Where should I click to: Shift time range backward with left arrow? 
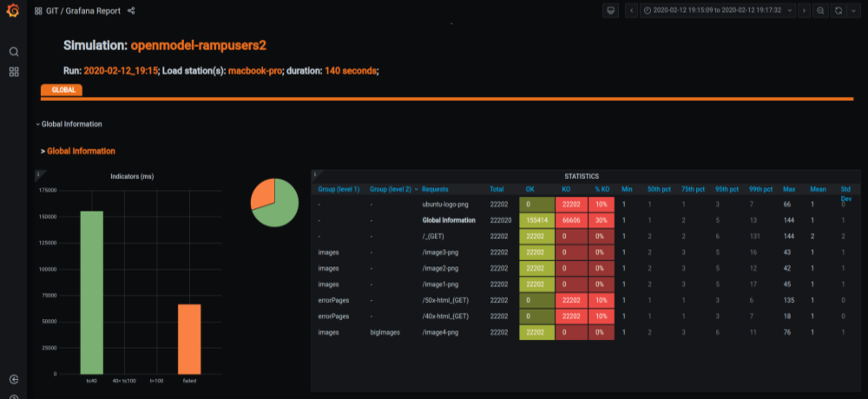click(x=631, y=10)
